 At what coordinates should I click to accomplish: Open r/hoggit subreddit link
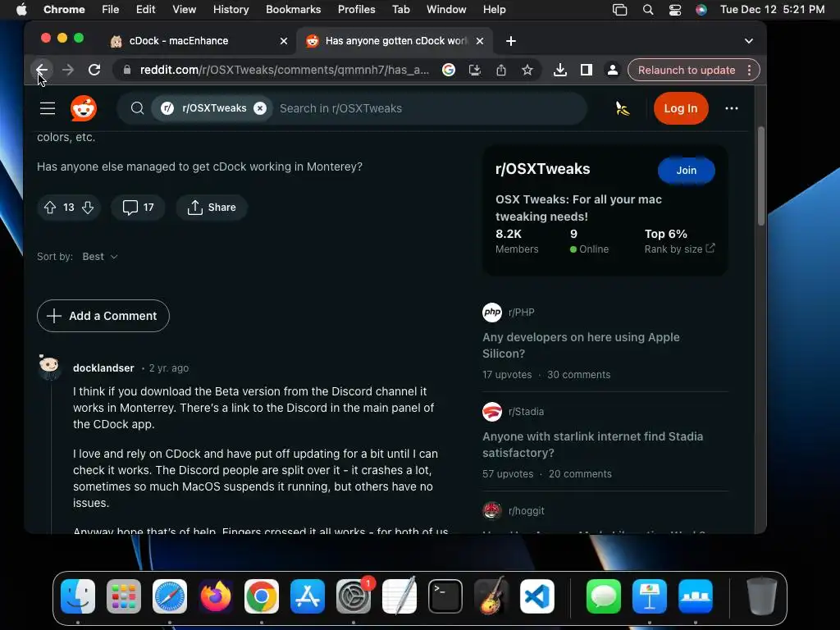click(x=526, y=510)
